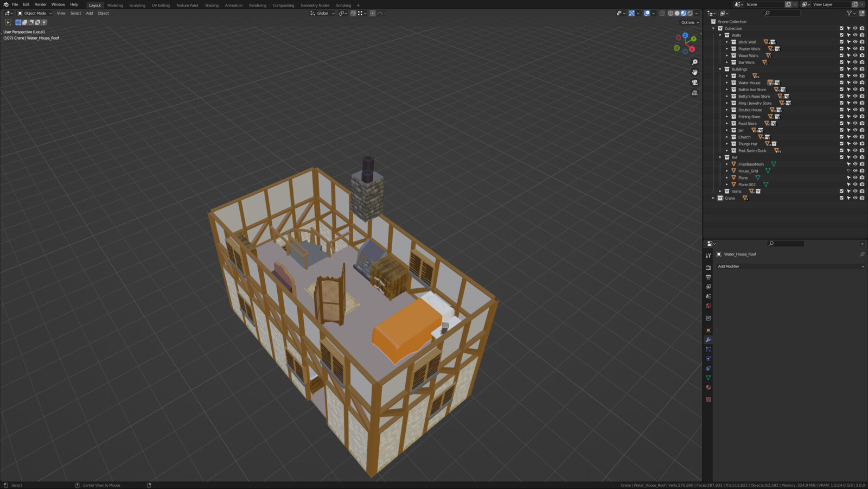The image size is (868, 489).
Task: Select material preview shading mode
Action: [x=684, y=13]
